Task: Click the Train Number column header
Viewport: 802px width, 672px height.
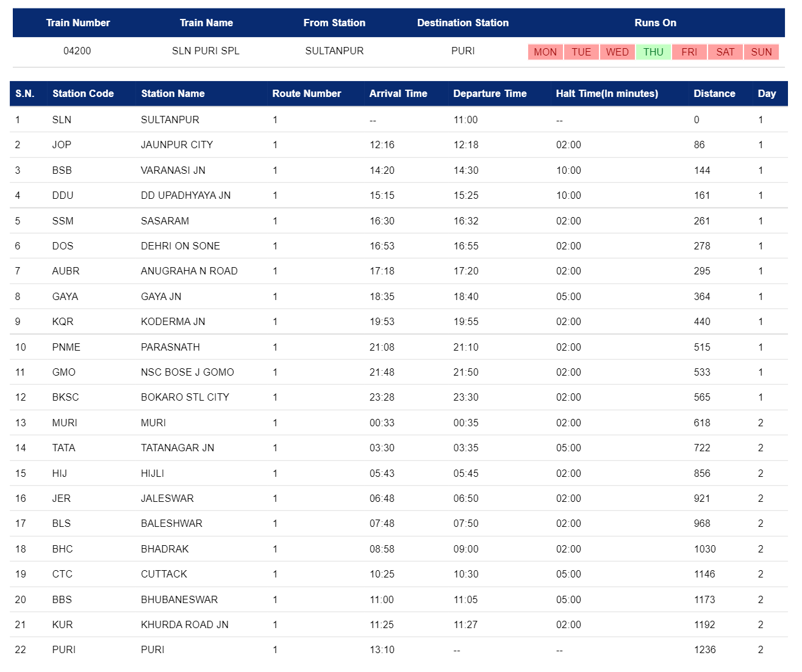Action: (x=78, y=23)
